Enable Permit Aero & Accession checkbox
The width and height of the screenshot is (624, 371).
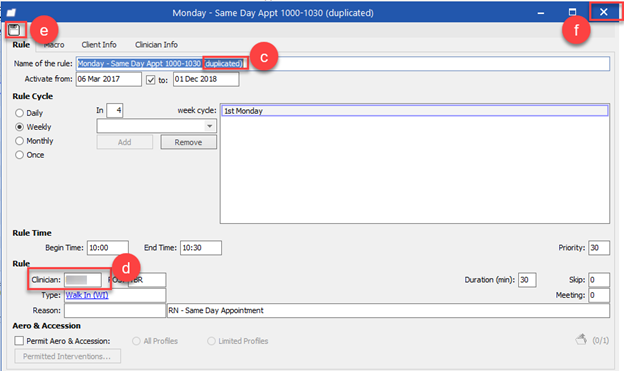pyautogui.click(x=19, y=341)
